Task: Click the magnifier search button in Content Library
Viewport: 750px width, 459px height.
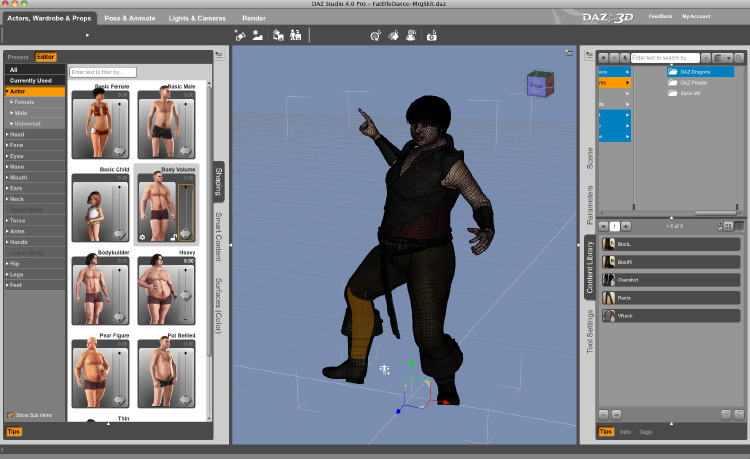Action: (x=739, y=58)
